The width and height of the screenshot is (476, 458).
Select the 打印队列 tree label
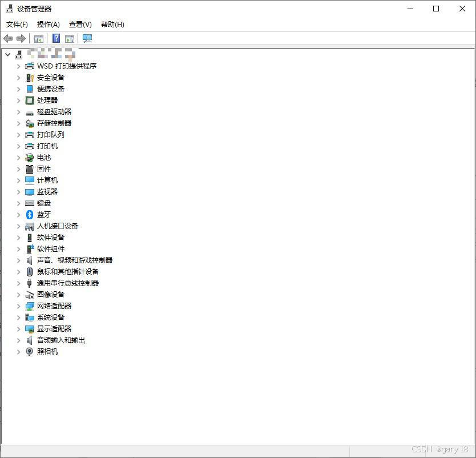[51, 135]
